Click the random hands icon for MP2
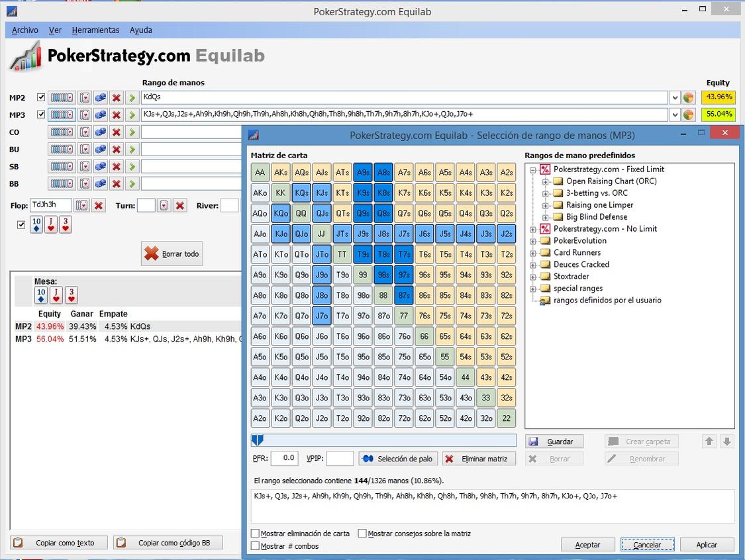Image resolution: width=745 pixels, height=560 pixels. (100, 98)
